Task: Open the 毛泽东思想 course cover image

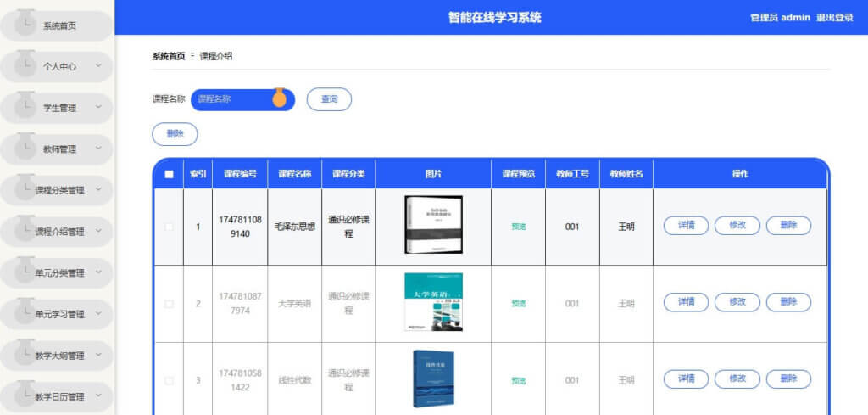Action: [433, 226]
